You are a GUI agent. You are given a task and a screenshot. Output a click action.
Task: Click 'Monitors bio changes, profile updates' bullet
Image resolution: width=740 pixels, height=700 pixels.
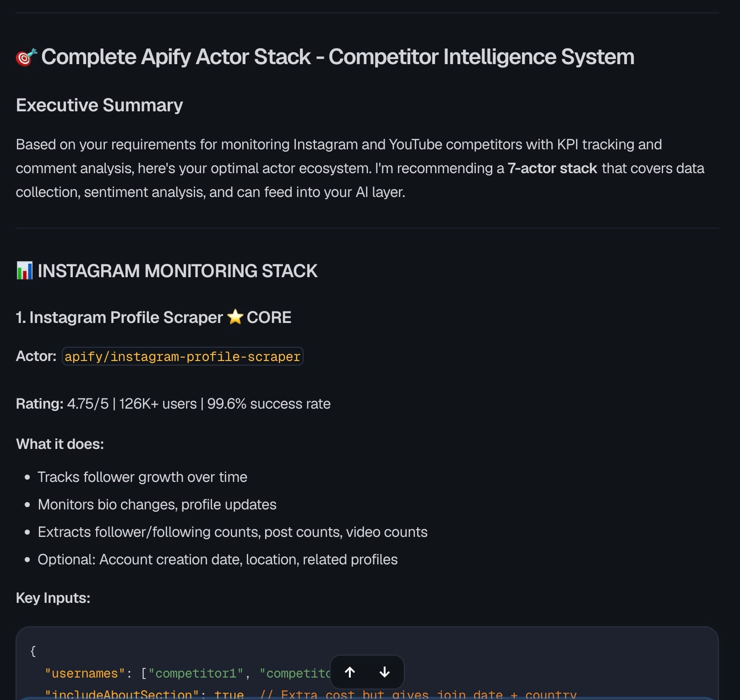click(157, 504)
